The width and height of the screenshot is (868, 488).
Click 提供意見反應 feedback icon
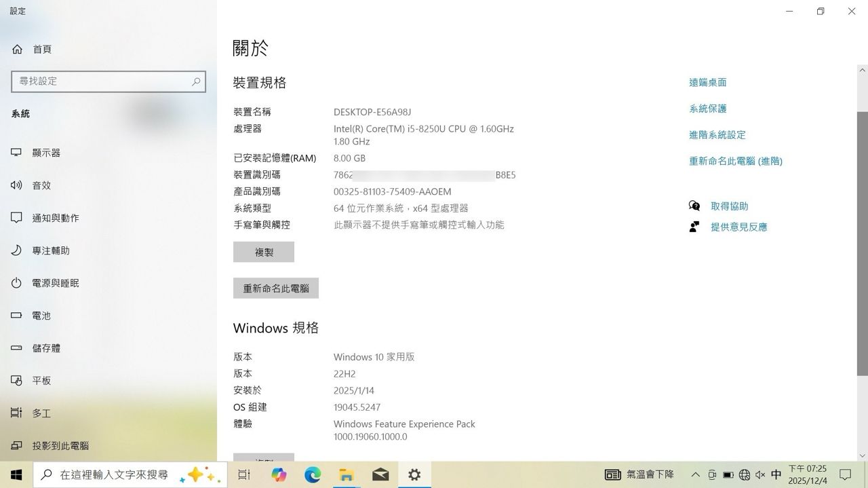[x=694, y=227]
